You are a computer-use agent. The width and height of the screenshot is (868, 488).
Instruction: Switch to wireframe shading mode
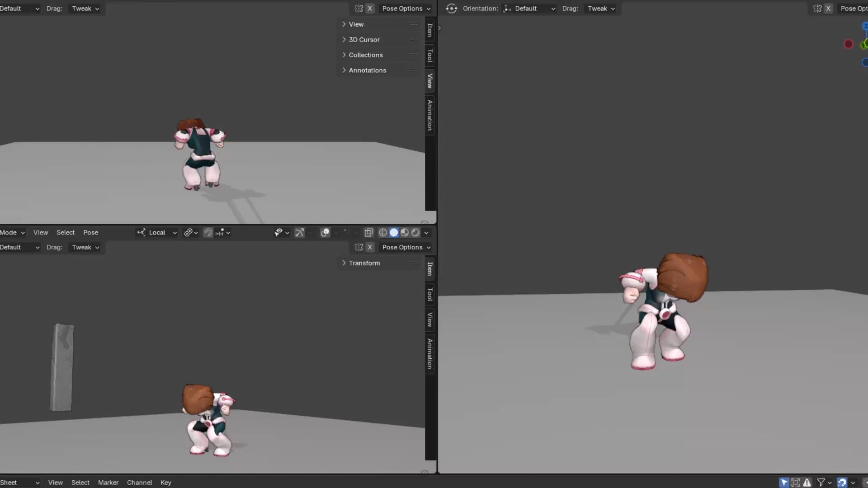(x=383, y=232)
